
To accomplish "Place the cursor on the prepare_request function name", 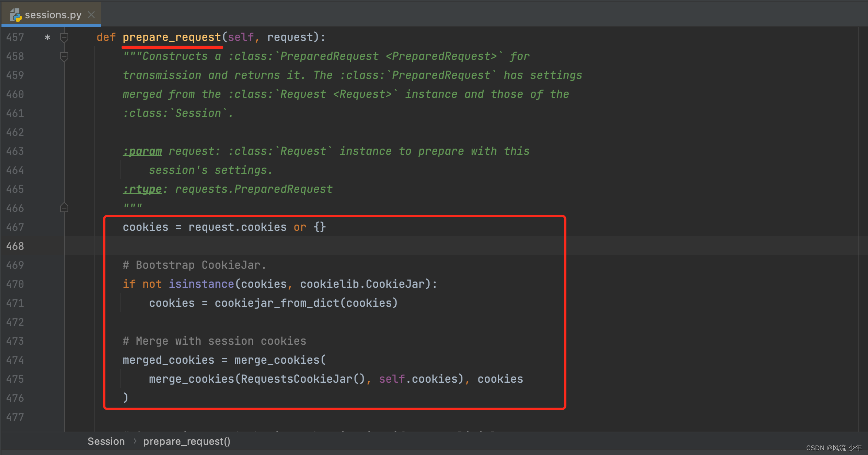I will (x=172, y=37).
